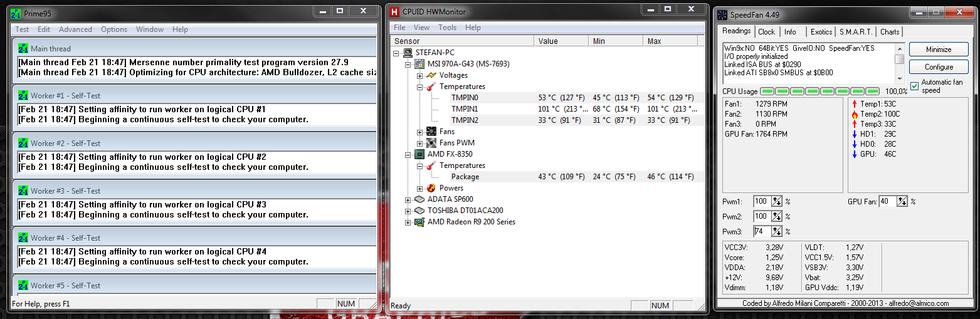980x319 pixels.
Task: Open the HWMonitor View menu
Action: 421,28
